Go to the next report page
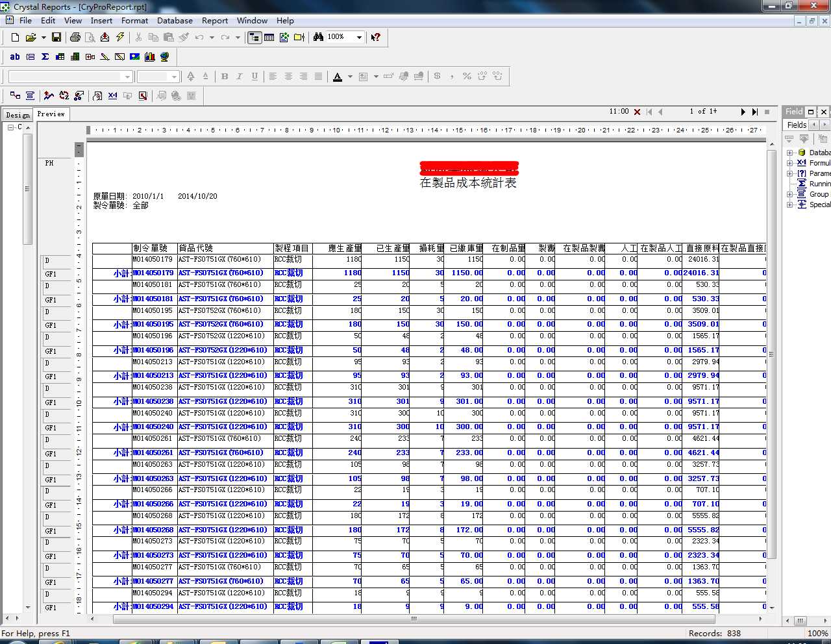Viewport: 831px width, 644px height. pos(743,112)
